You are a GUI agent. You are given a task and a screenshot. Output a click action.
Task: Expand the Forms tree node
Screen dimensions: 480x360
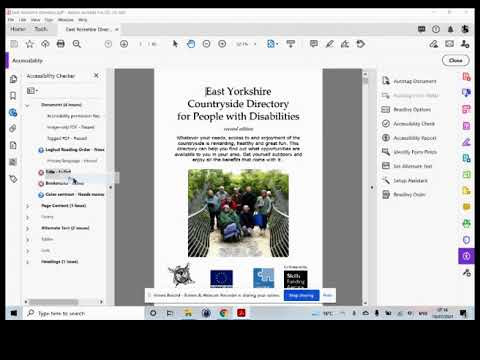click(27, 217)
